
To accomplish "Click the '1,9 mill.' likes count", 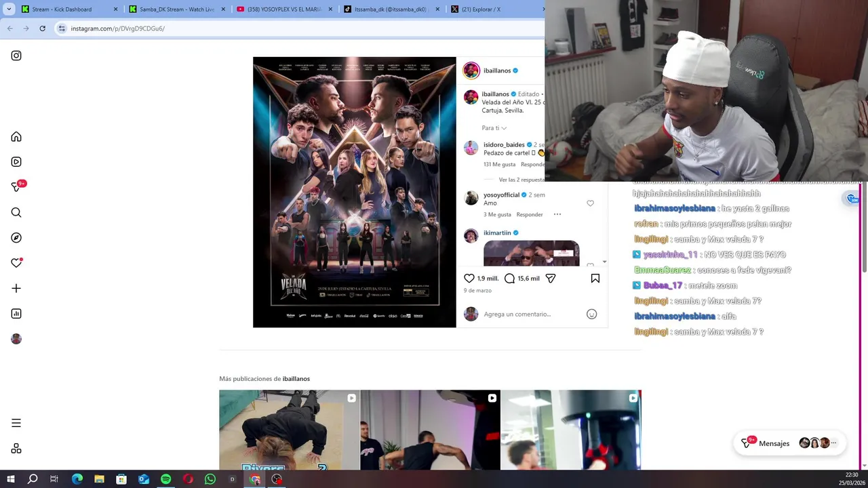I will [x=488, y=279].
